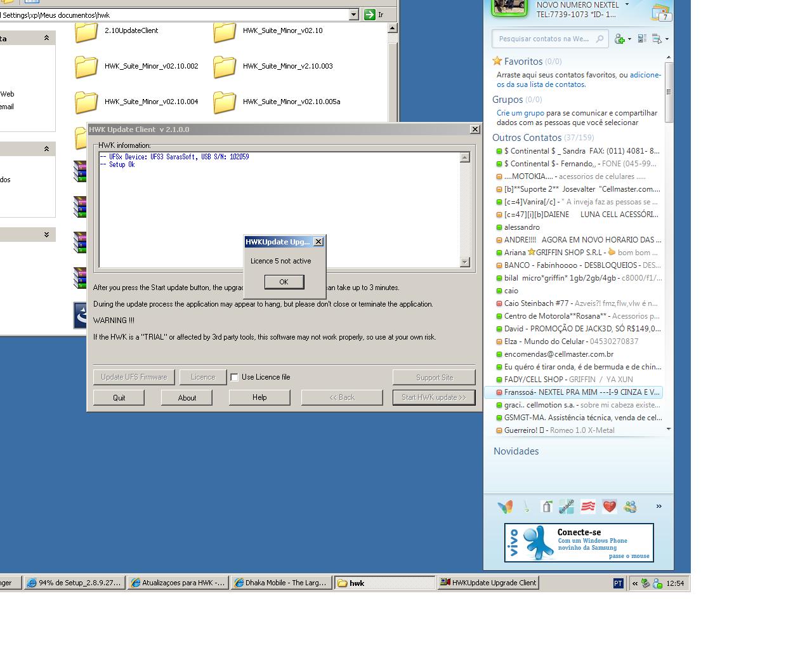Click the Outros Contatos group header
The height and width of the screenshot is (650, 812).
(543, 138)
